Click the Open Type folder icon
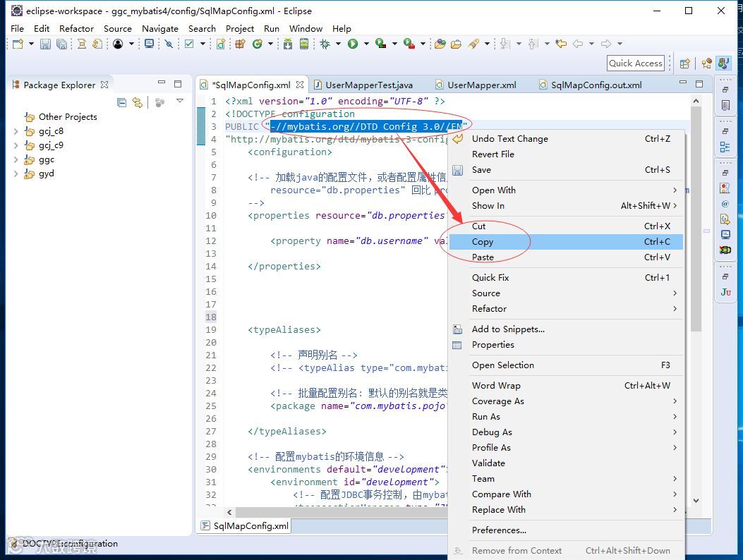The height and width of the screenshot is (560, 743). coord(440,44)
